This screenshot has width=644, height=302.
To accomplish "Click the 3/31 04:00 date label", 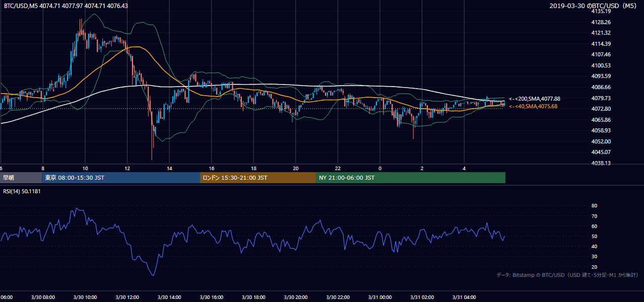I will click(464, 297).
